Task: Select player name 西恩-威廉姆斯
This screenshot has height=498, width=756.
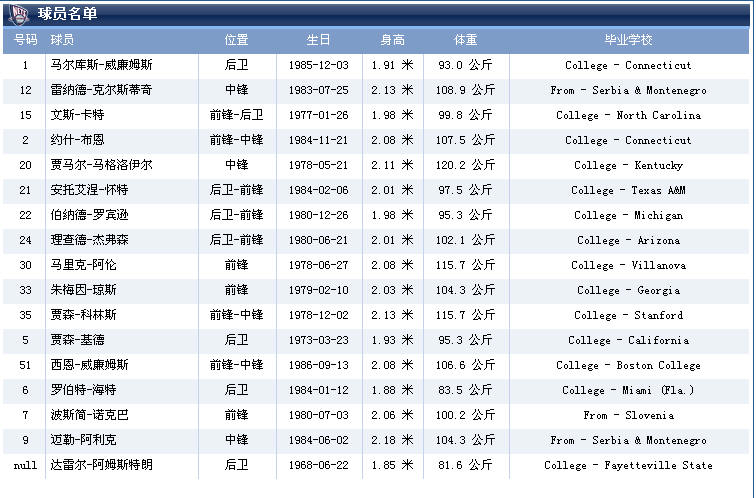Action: pos(89,365)
